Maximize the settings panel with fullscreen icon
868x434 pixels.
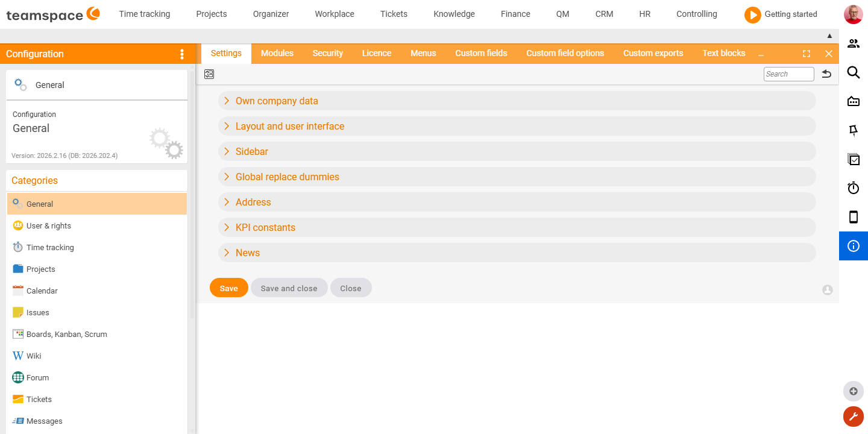pos(807,54)
